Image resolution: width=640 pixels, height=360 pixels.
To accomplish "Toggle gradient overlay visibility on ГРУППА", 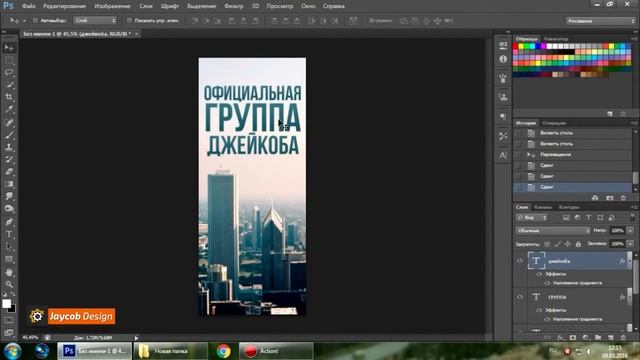I will [x=547, y=319].
